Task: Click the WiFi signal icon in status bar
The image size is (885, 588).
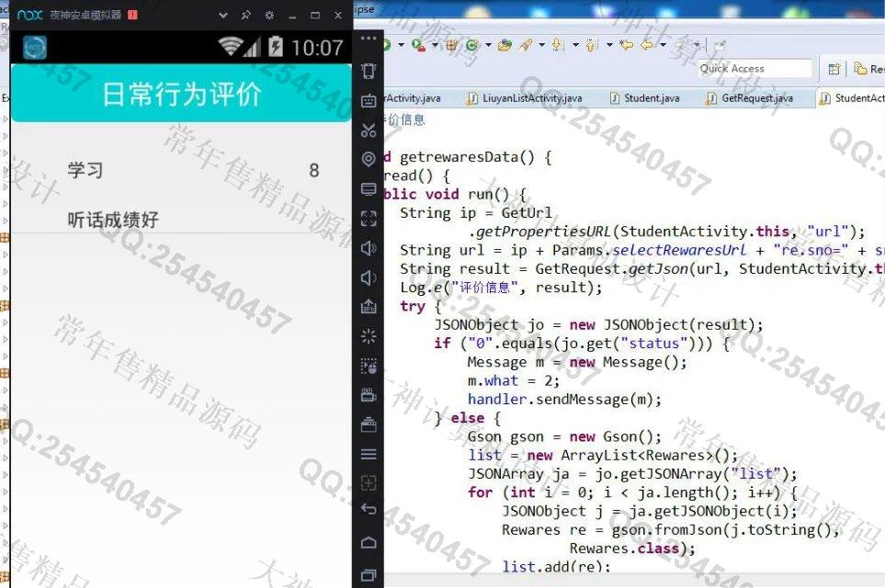Action: [x=231, y=47]
